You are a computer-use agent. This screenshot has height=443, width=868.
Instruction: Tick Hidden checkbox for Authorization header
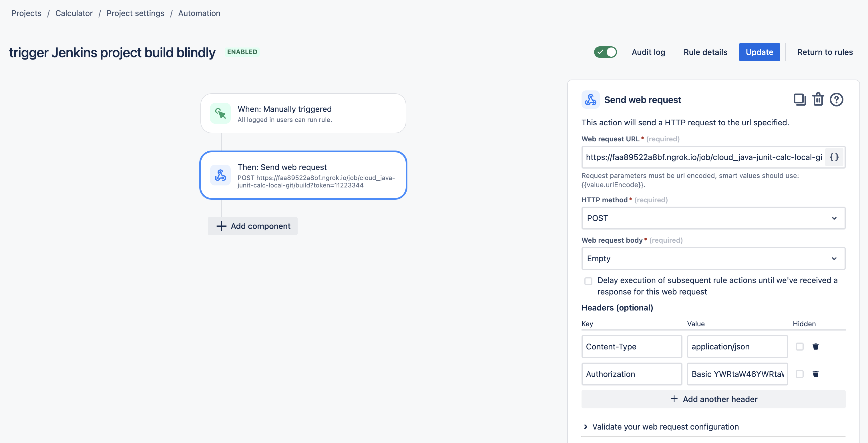point(799,374)
